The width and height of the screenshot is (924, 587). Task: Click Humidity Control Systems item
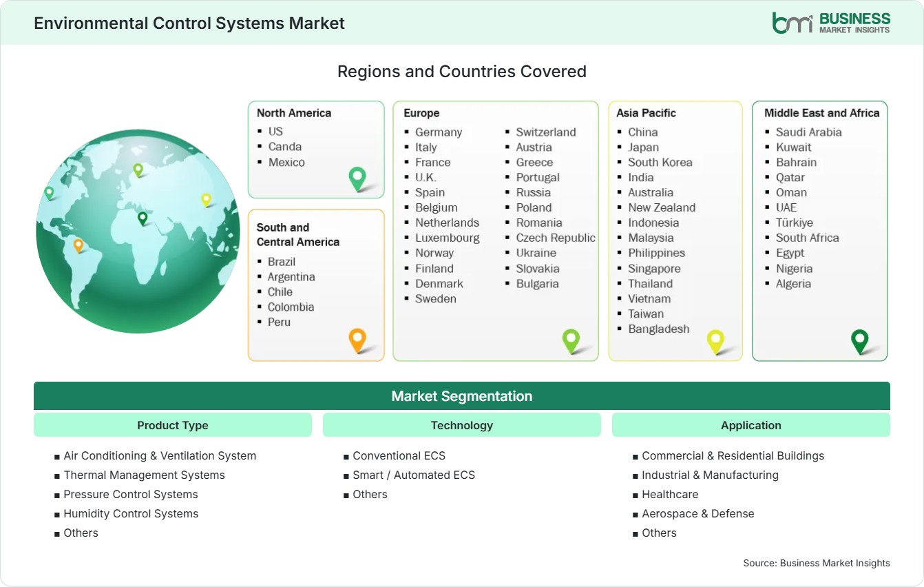131,513
